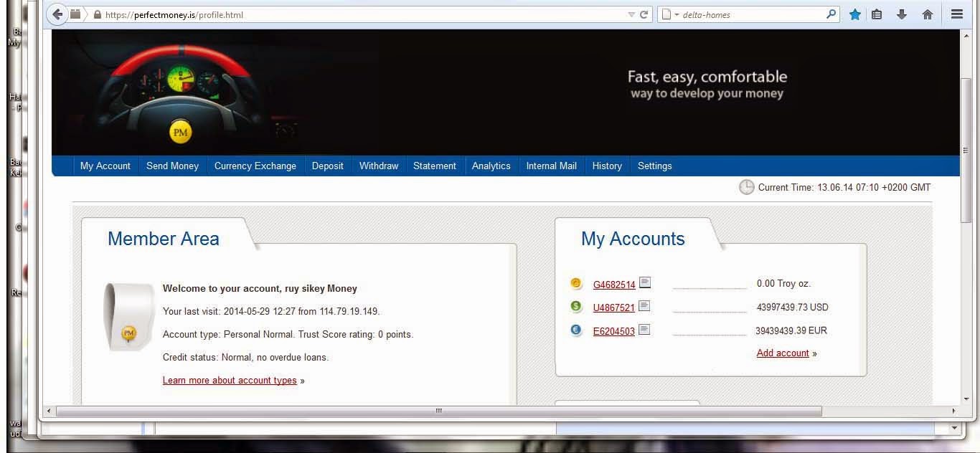The height and width of the screenshot is (453, 980).
Task: Click balance text 43997439.73 USD
Action: click(x=792, y=307)
